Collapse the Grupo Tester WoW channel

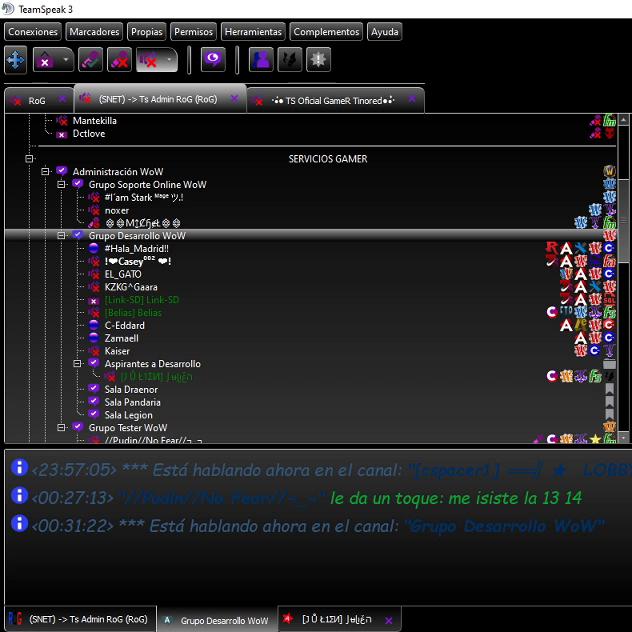click(61, 428)
